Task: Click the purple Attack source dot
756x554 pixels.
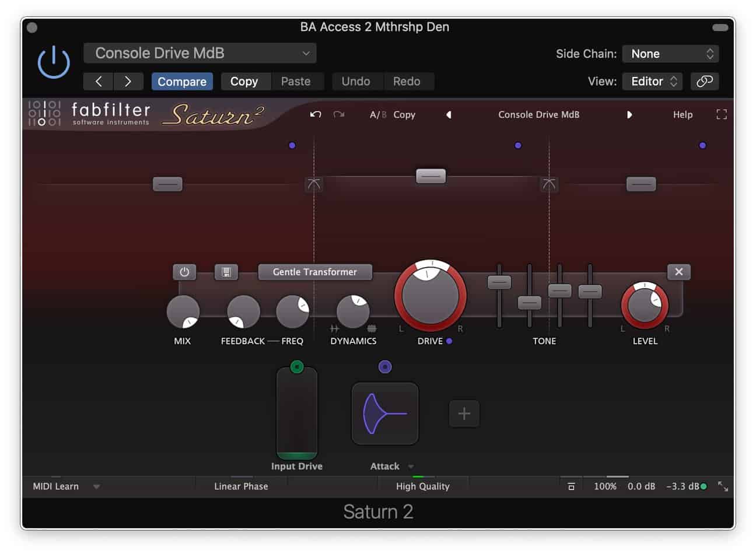Action: pos(385,367)
